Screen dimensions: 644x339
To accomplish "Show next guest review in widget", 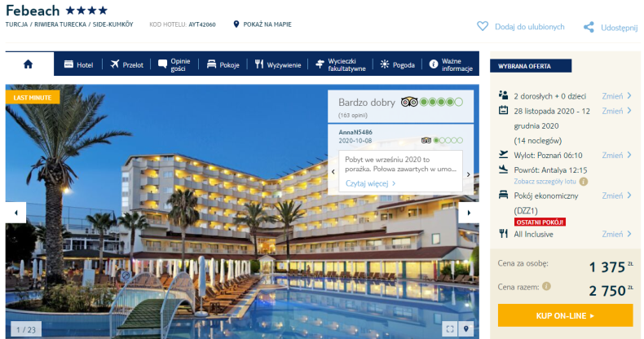I will pyautogui.click(x=468, y=174).
